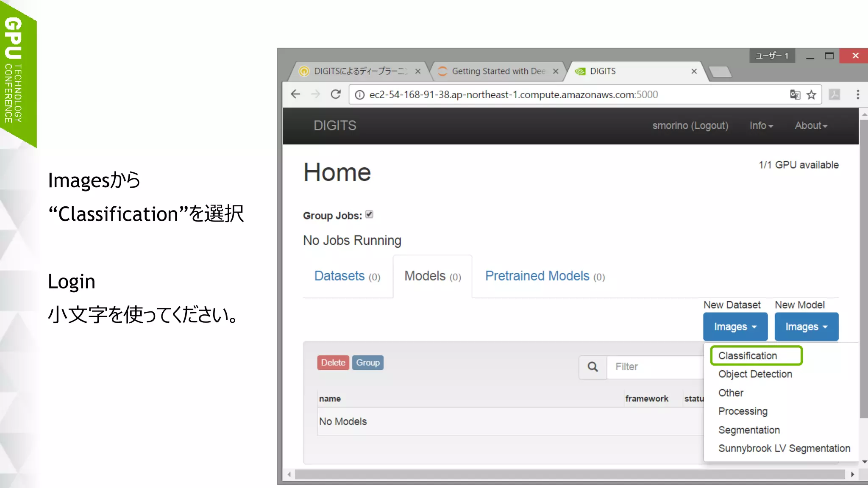Sort by the name column header
This screenshot has width=868, height=488.
[x=330, y=399]
